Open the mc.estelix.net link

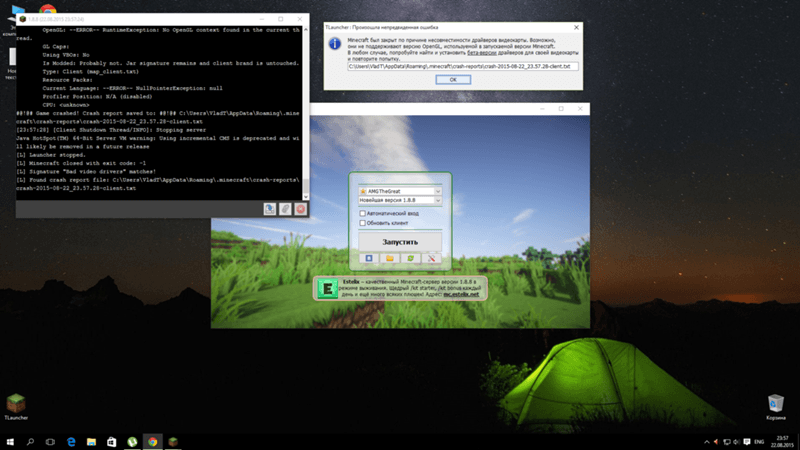(x=461, y=294)
